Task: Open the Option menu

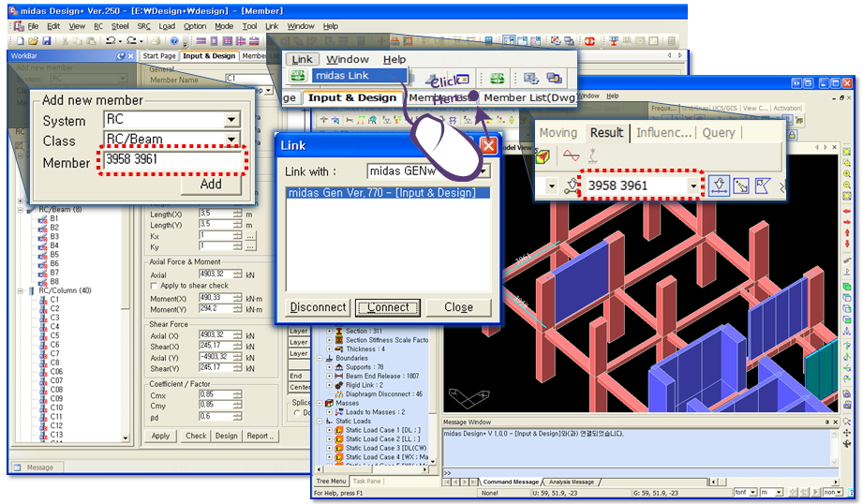Action: [195, 26]
